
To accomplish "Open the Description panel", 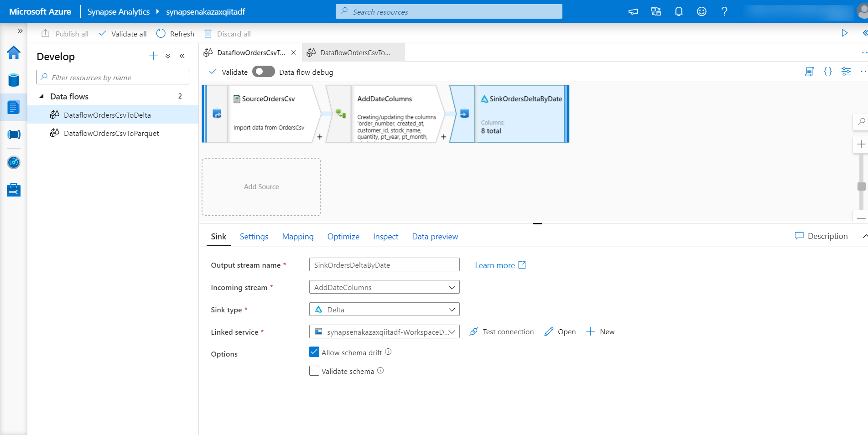I will click(821, 236).
